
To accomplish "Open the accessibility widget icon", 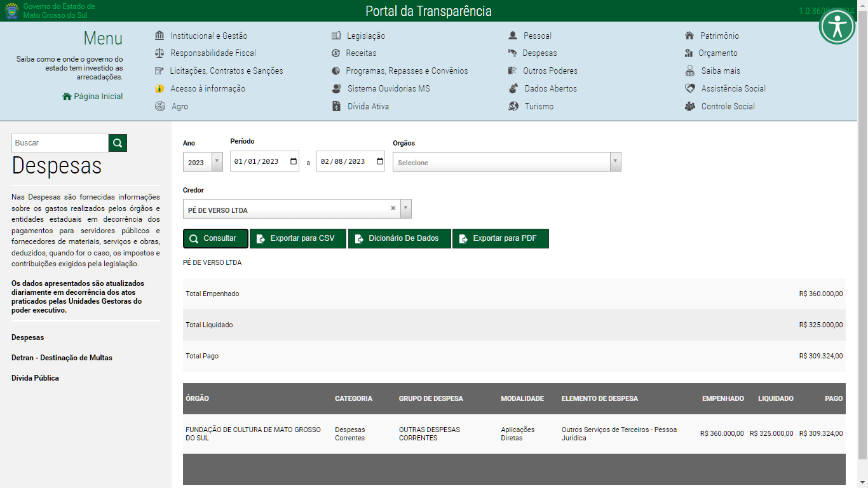I will [837, 27].
